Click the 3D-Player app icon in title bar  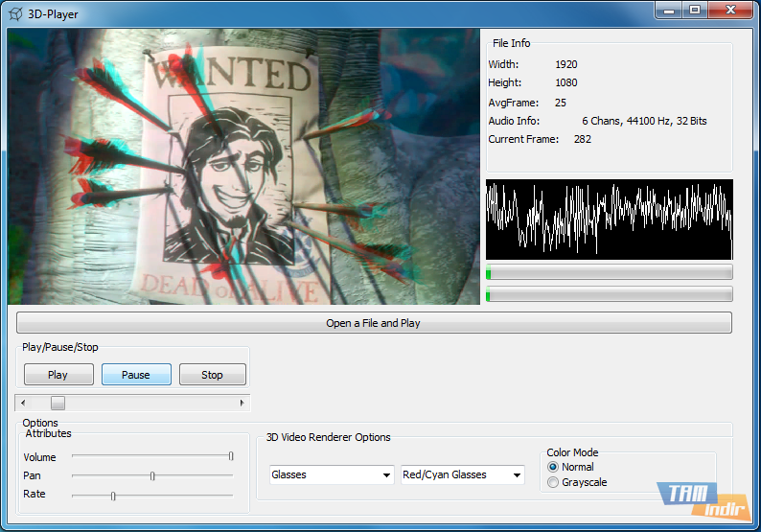click(15, 14)
